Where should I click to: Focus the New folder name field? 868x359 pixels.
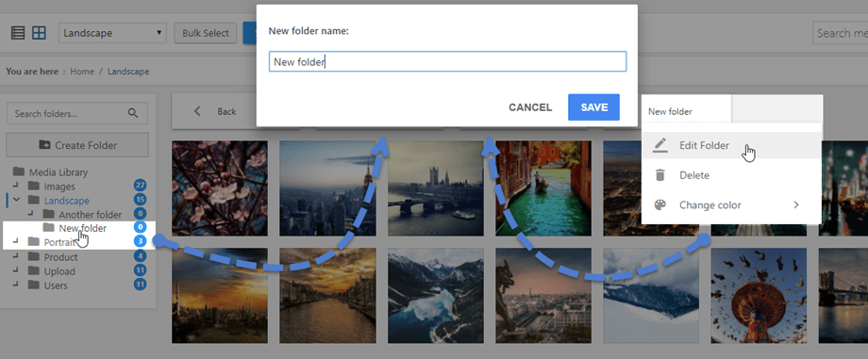[447, 62]
